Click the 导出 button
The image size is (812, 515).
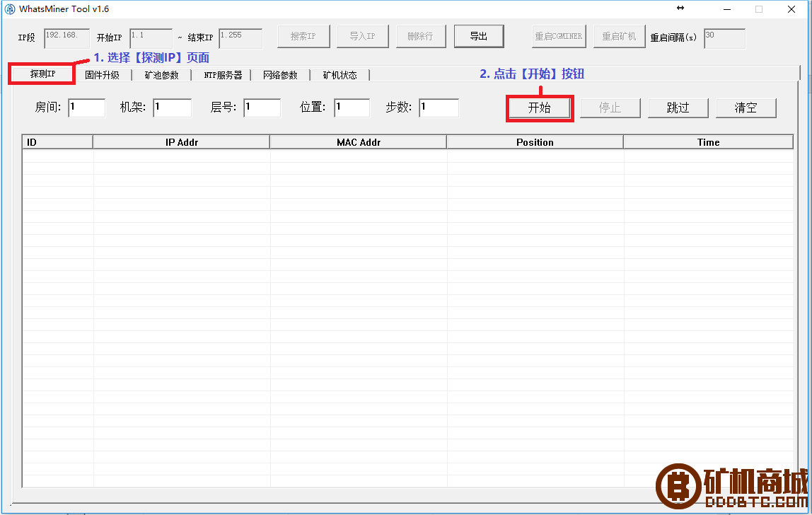(479, 36)
